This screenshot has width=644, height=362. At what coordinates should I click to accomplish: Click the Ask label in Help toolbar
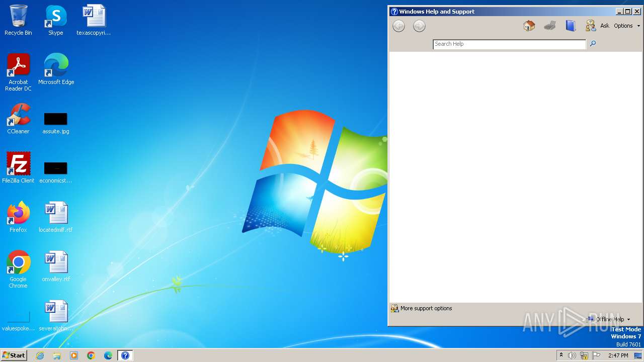coord(605,26)
